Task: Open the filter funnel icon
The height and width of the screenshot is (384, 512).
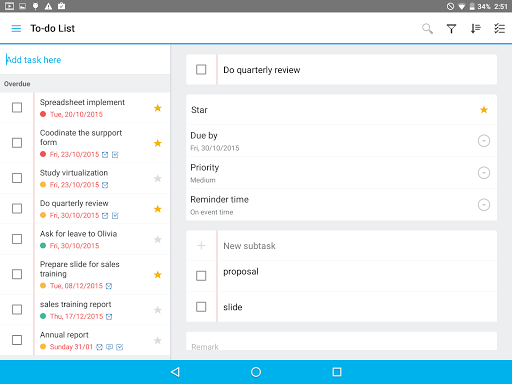Action: point(451,29)
